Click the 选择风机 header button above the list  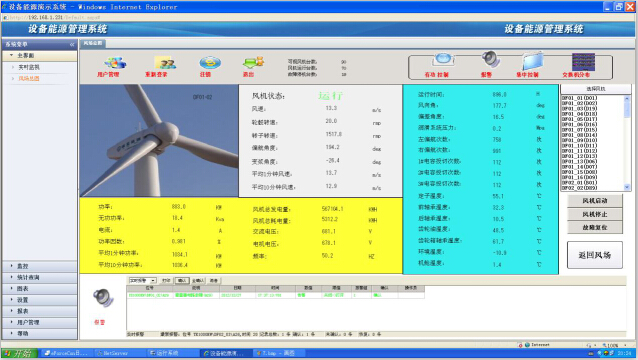coord(596,89)
